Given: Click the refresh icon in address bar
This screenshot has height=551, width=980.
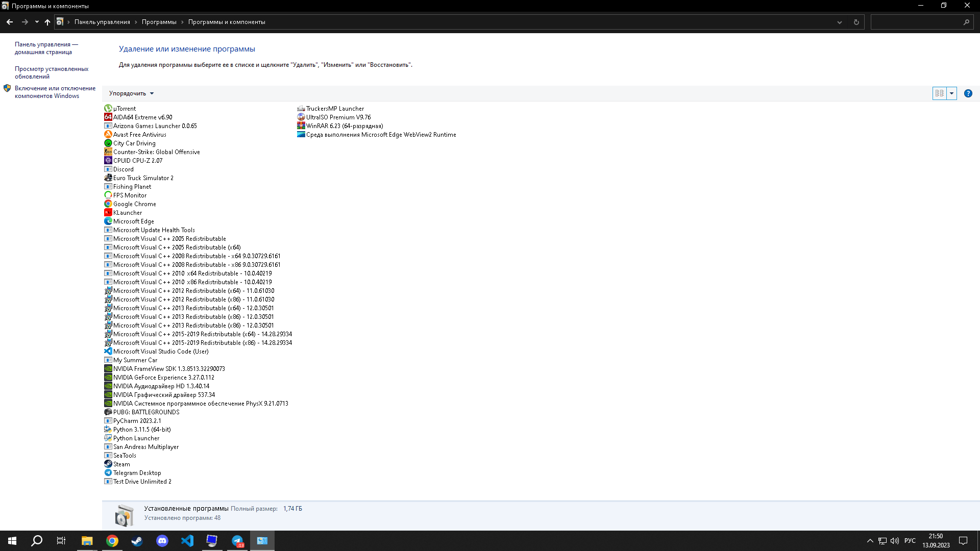Looking at the screenshot, I should pyautogui.click(x=856, y=22).
